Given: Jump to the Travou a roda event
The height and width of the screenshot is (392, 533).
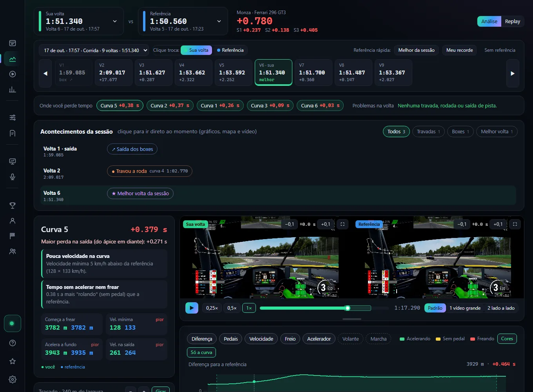Looking at the screenshot, I should pos(149,171).
